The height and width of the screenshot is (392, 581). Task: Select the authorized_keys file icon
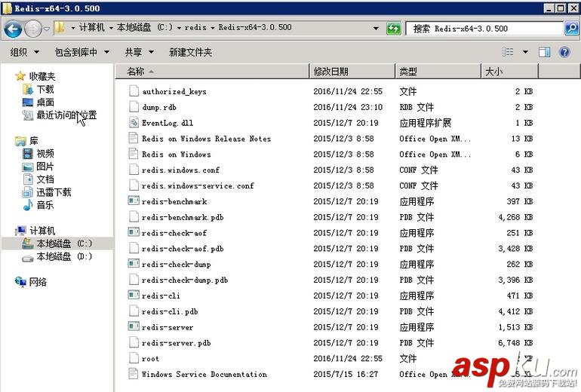click(x=134, y=91)
